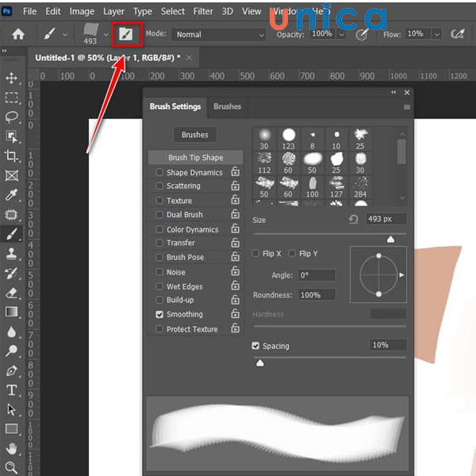The image size is (476, 476).
Task: Open the Brush Pose settings
Action: (185, 257)
